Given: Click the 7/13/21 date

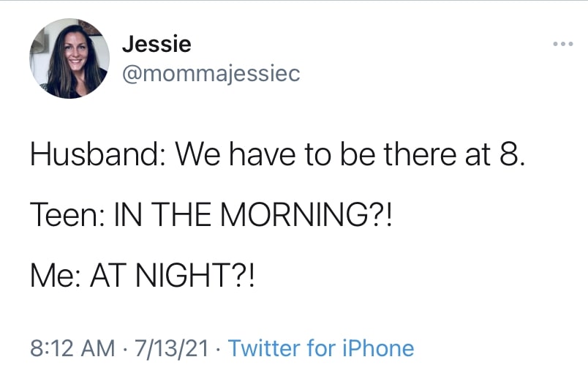Looking at the screenshot, I should click(x=172, y=348).
